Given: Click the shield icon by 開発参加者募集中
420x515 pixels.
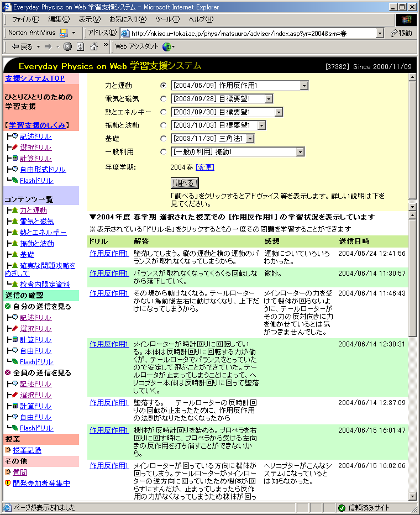Looking at the screenshot, I should click(x=8, y=483).
